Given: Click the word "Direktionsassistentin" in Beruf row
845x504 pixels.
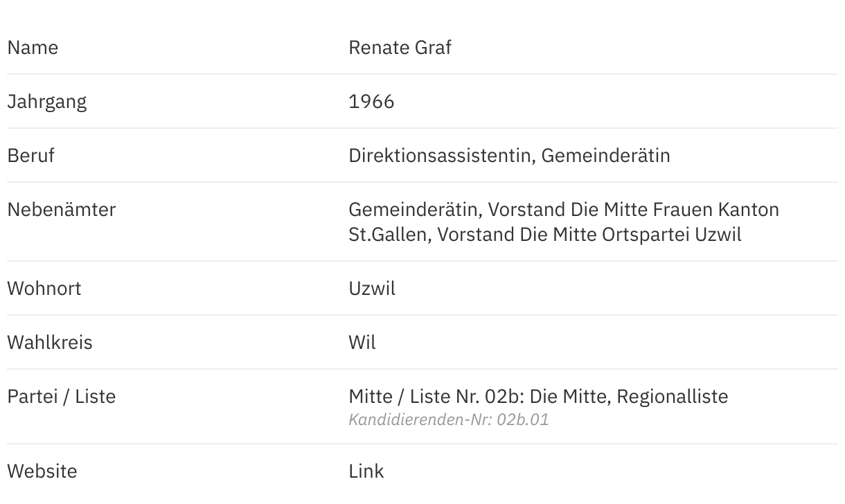Looking at the screenshot, I should (441, 156).
